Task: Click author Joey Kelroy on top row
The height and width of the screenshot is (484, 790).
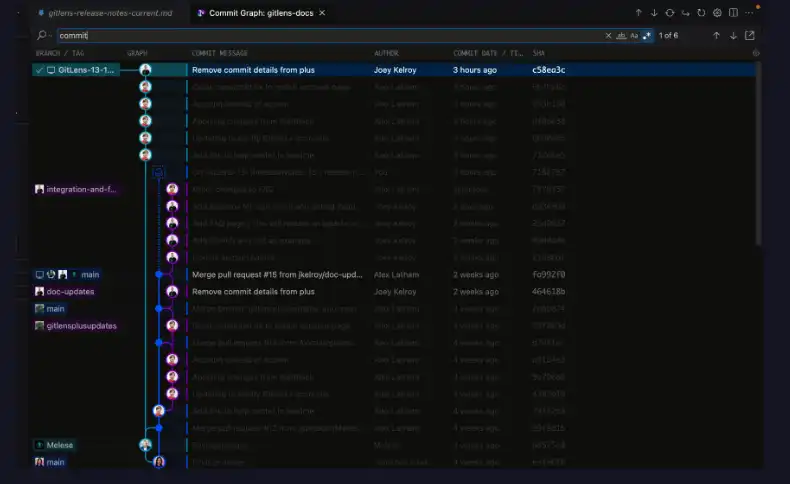Action: coord(395,70)
